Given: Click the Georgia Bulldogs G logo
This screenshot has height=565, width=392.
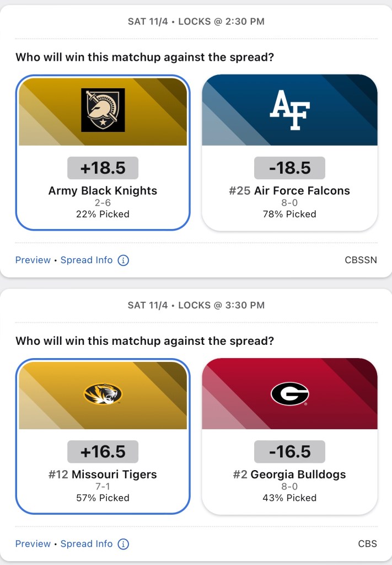Looking at the screenshot, I should (x=289, y=394).
